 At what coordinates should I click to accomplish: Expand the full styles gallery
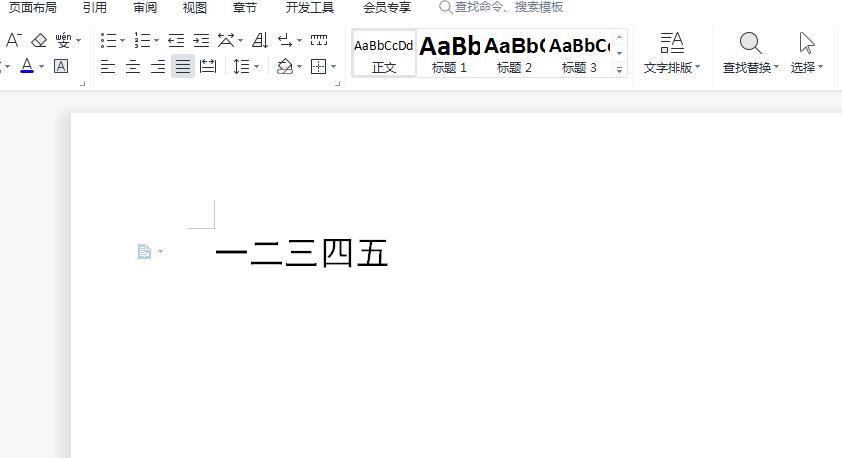[x=619, y=70]
